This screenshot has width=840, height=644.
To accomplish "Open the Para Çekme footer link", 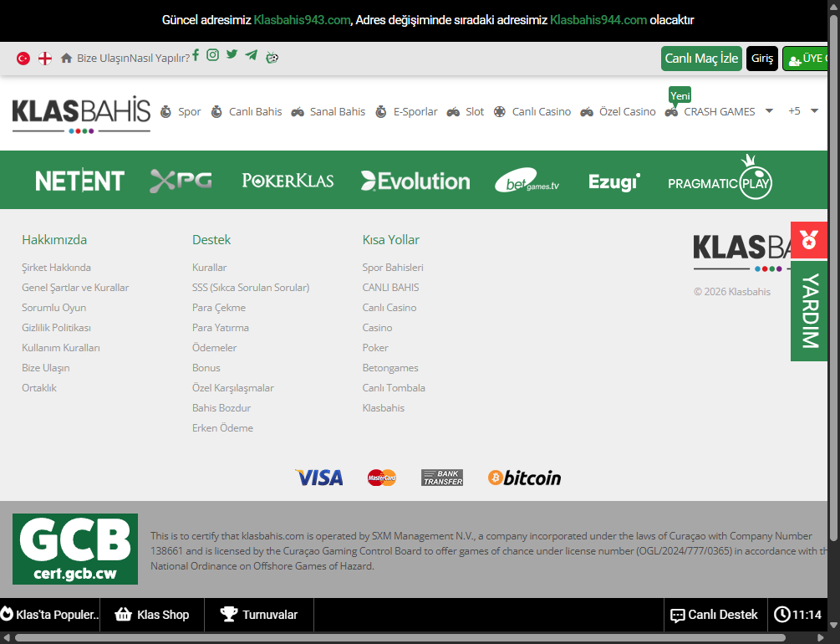I will click(219, 307).
